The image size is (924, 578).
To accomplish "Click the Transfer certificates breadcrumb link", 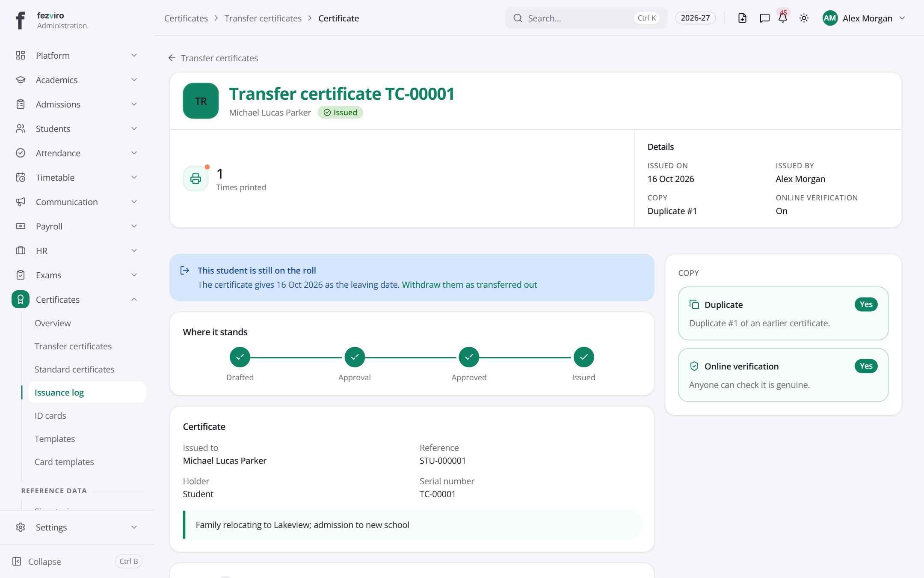I will [263, 18].
